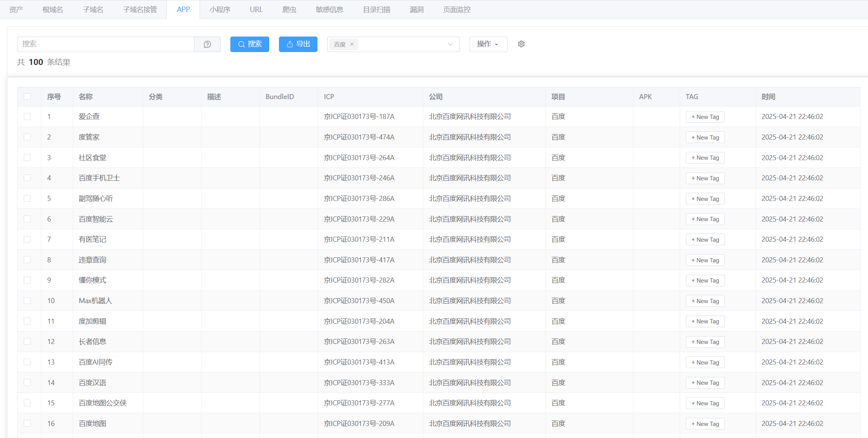Switch to the 子域名 tab
868x438 pixels.
pyautogui.click(x=93, y=10)
